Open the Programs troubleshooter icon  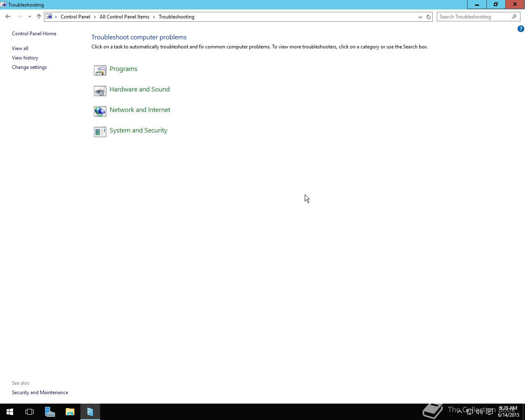click(100, 70)
